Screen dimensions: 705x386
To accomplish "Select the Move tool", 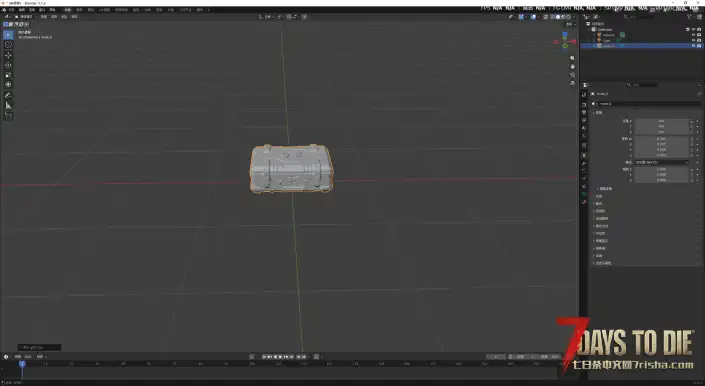I will tap(8, 55).
